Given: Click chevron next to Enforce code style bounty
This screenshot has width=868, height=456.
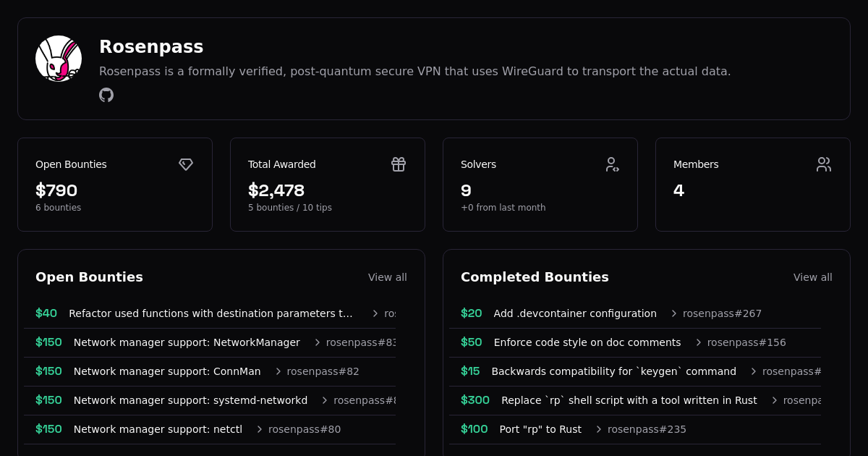Looking at the screenshot, I should pos(699,342).
